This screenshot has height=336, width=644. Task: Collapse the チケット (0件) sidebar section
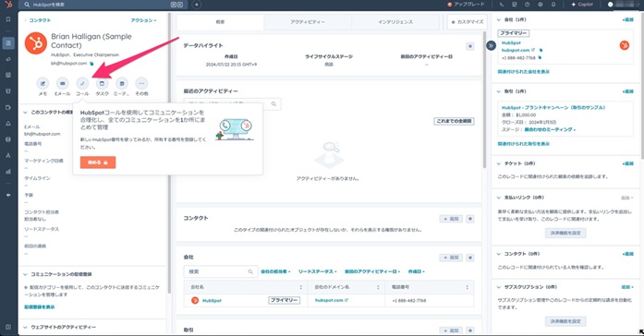point(499,163)
